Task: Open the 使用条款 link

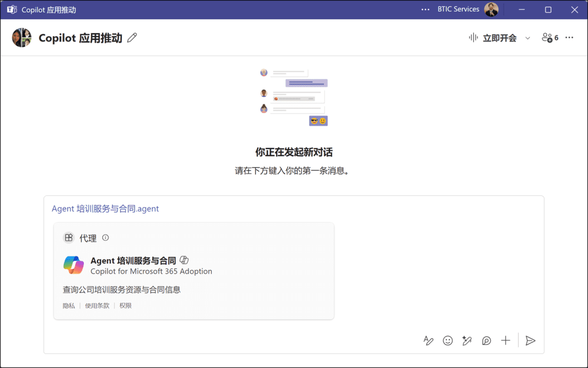Action: pos(97,306)
